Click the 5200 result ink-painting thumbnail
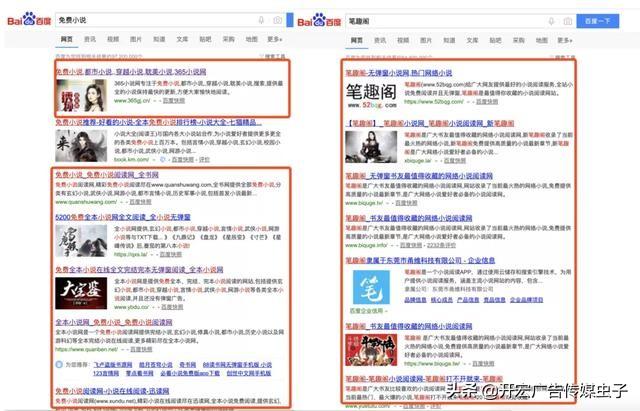This screenshot has width=640, height=411. point(81,241)
